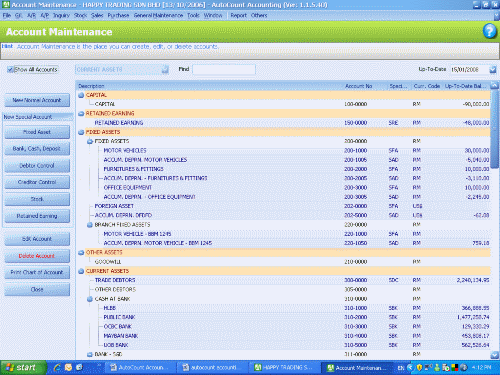Click the EN language indicator in tray
Viewport: 500px width, 375px height.
tap(401, 368)
